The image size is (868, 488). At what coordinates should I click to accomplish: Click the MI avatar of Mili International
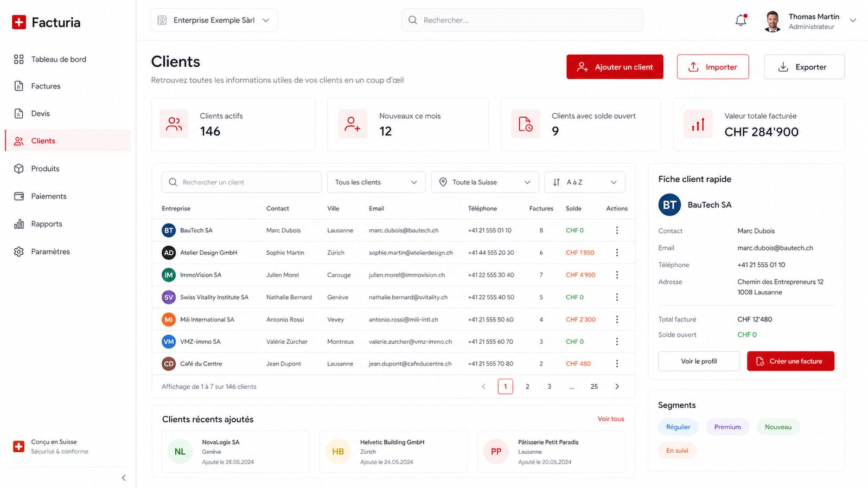click(x=169, y=319)
